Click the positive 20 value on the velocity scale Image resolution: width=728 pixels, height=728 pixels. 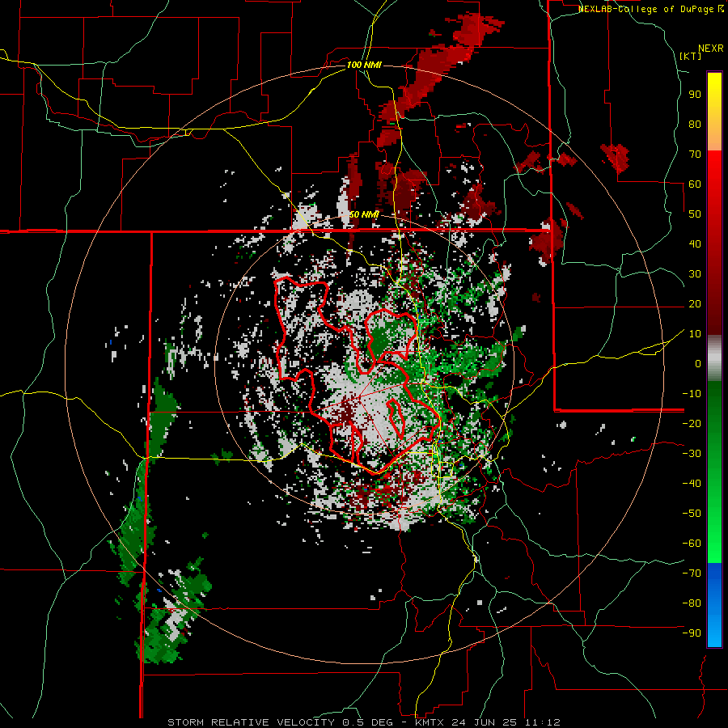(x=695, y=303)
